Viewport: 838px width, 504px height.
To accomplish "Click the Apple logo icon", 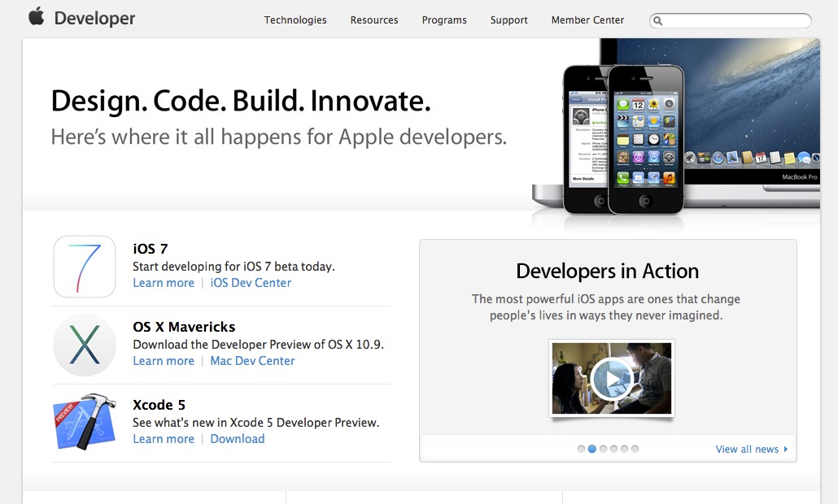I will tap(36, 17).
